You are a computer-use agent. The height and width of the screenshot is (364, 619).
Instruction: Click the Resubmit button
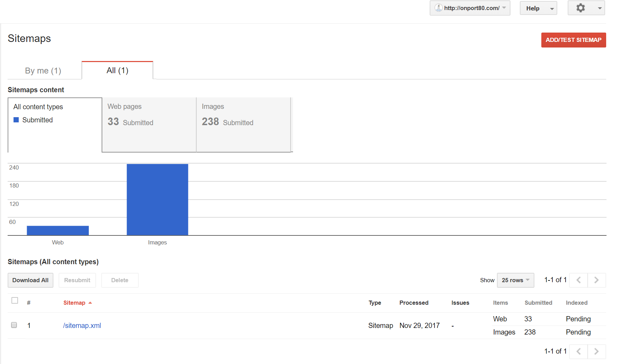tap(77, 280)
